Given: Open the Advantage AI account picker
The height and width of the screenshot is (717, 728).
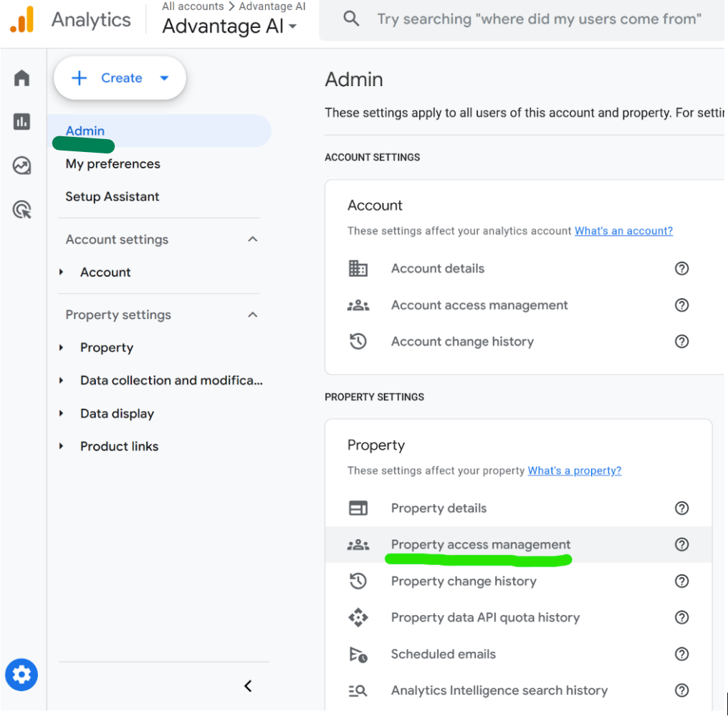Looking at the screenshot, I should [229, 27].
